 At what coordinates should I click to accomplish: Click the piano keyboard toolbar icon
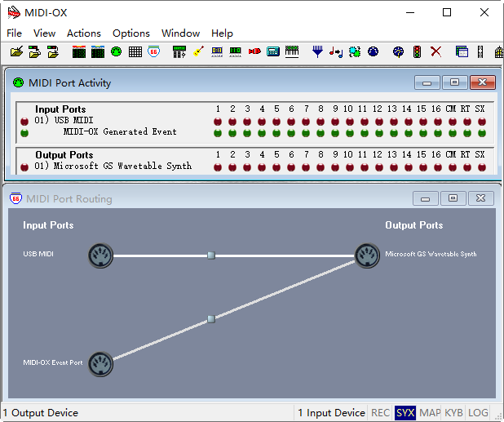(x=293, y=51)
